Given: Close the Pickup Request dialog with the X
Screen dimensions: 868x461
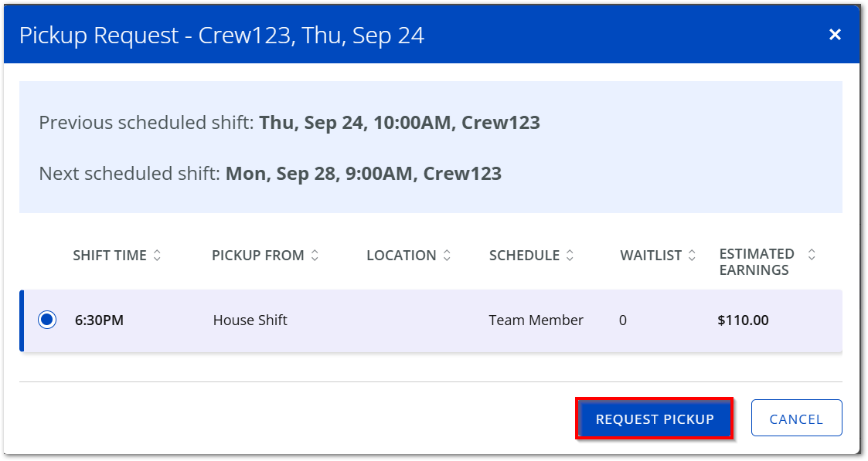Looking at the screenshot, I should coord(835,35).
